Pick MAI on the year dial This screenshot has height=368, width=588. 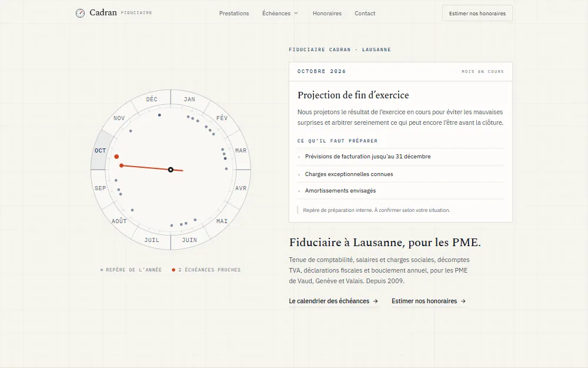pyautogui.click(x=222, y=221)
